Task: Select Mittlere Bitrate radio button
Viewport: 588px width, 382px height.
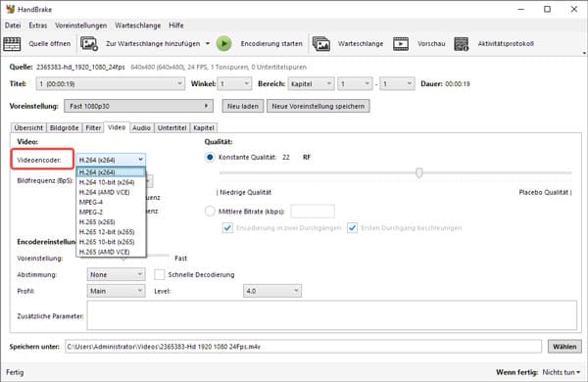Action: [x=210, y=211]
